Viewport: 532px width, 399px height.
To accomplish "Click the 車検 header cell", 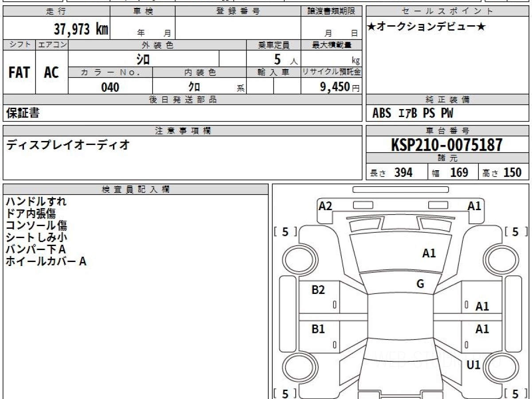I will coord(143,12).
